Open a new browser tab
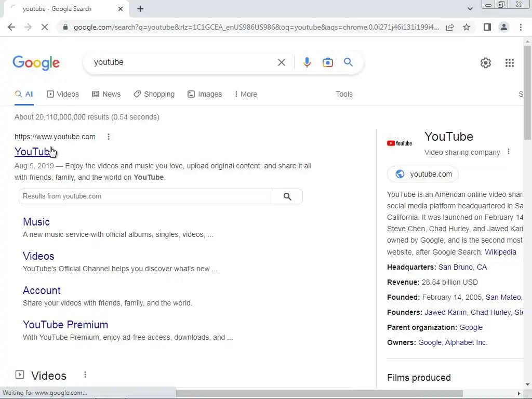532x399 pixels. (x=140, y=9)
